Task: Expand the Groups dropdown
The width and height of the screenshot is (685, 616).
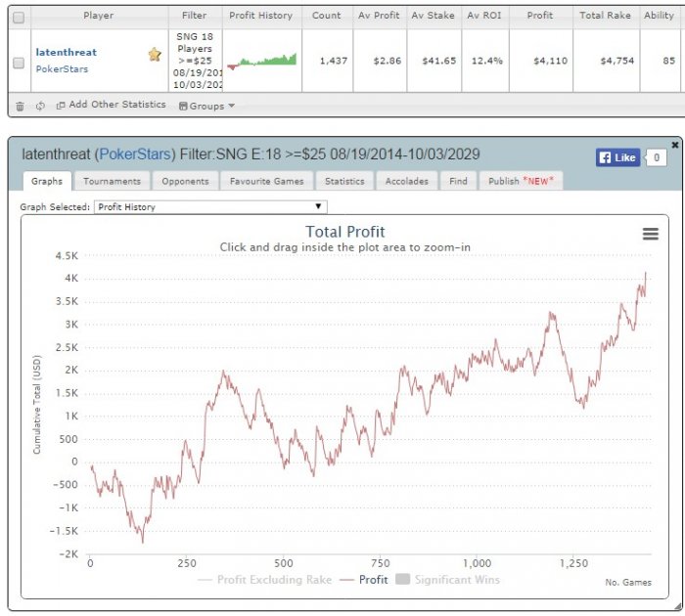Action: click(207, 106)
